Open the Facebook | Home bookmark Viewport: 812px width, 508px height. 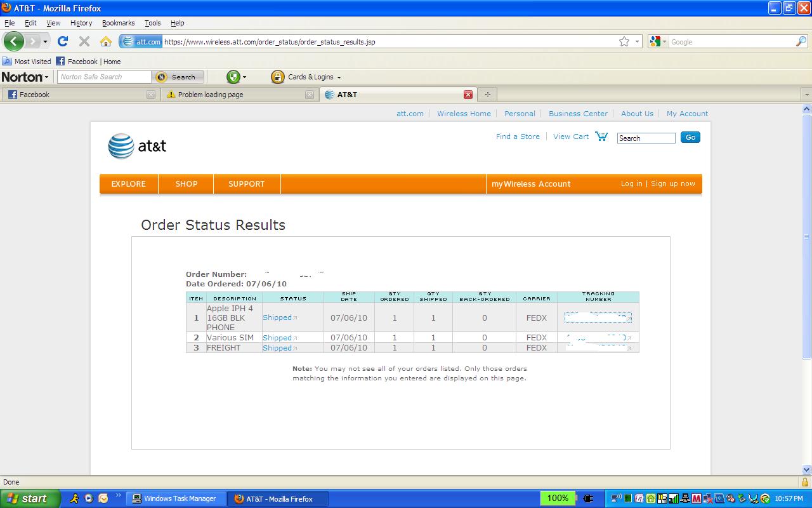click(x=88, y=62)
